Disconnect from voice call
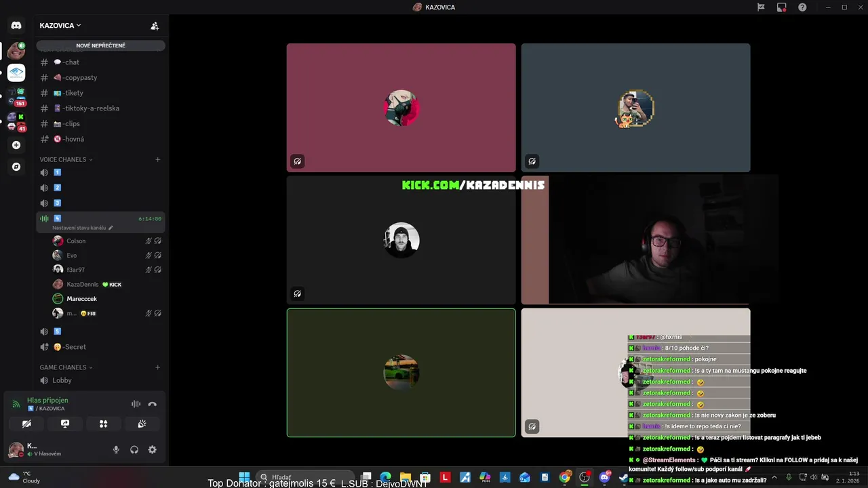The width and height of the screenshot is (868, 488). coord(153,404)
